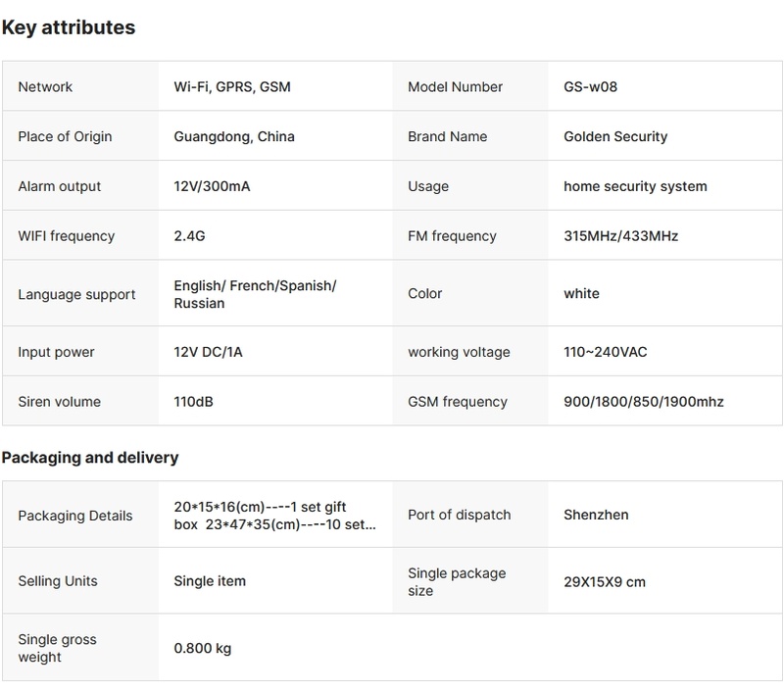
Task: Select the Guangdong, China origin value
Action: tap(234, 137)
